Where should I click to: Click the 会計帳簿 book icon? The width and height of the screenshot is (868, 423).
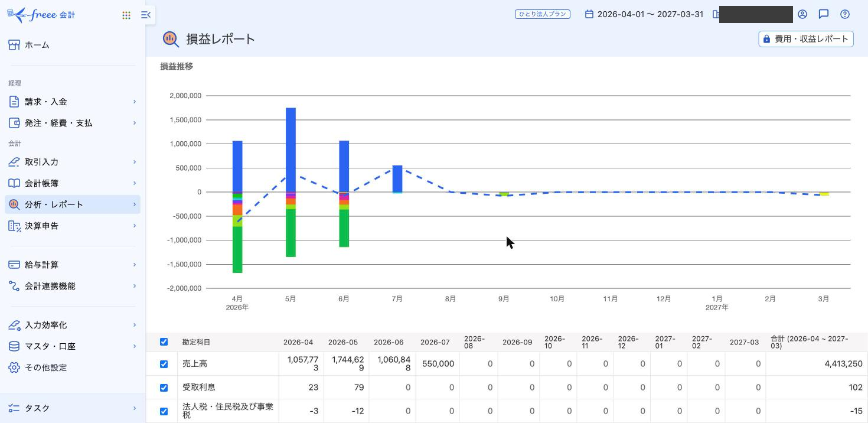click(14, 183)
